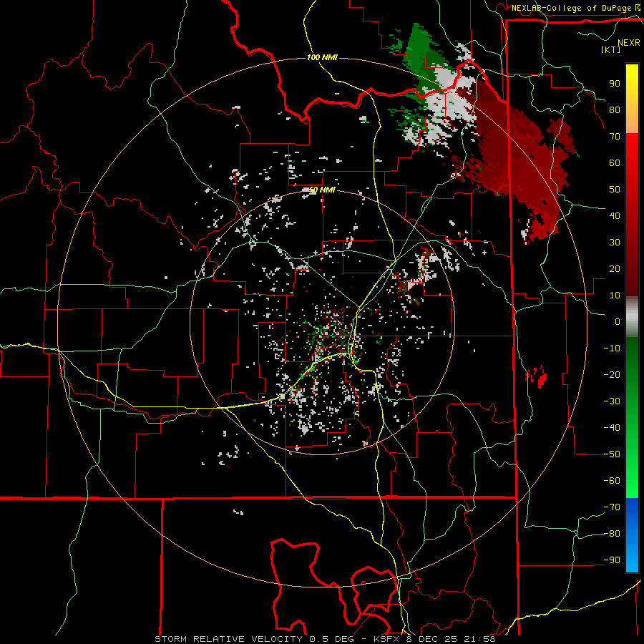The width and height of the screenshot is (644, 644).
Task: Click the NEXR label above the scale
Action: 628,43
